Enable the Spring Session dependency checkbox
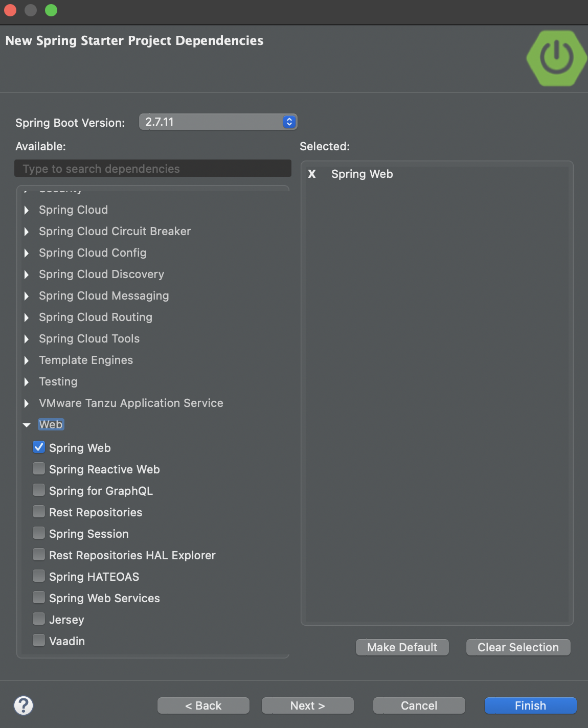The height and width of the screenshot is (728, 588). [x=39, y=533]
